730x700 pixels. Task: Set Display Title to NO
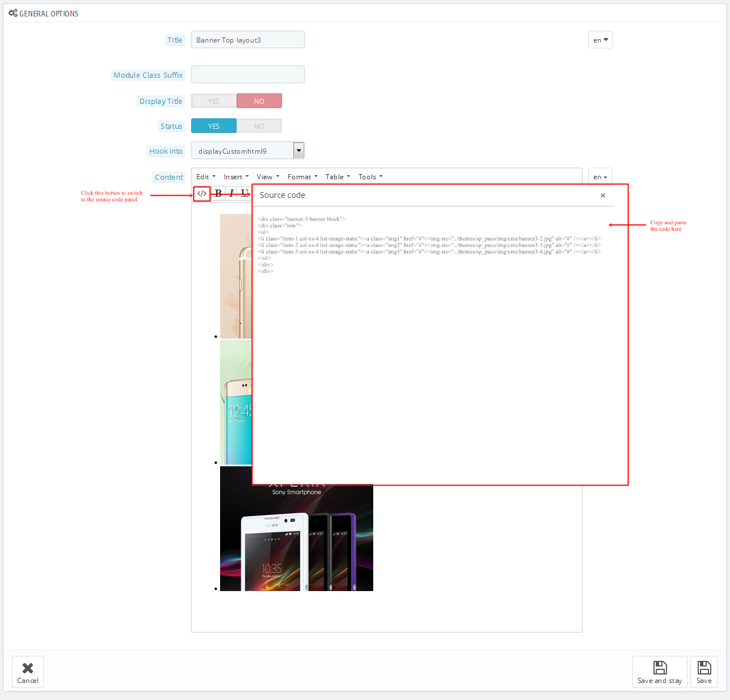click(259, 101)
